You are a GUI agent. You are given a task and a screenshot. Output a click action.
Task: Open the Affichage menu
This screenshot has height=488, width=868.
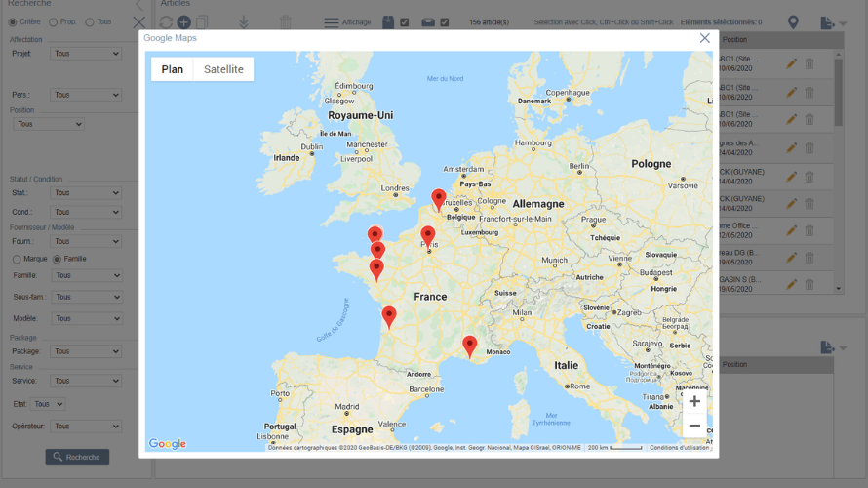pos(347,22)
